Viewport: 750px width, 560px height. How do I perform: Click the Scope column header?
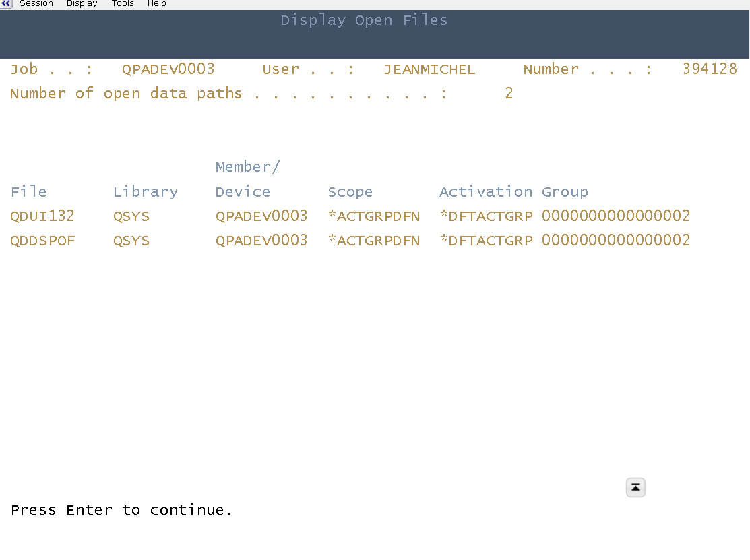point(350,191)
